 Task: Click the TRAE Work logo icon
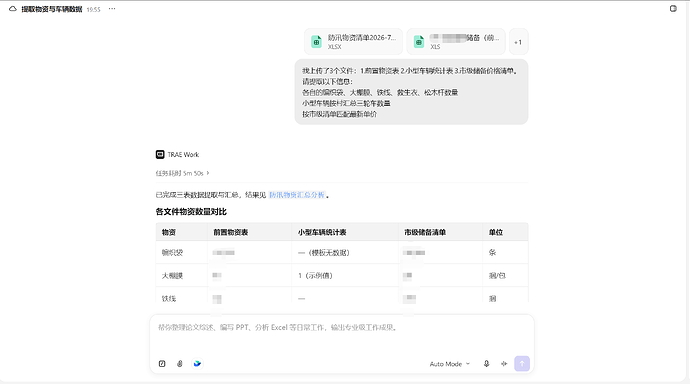tap(160, 154)
